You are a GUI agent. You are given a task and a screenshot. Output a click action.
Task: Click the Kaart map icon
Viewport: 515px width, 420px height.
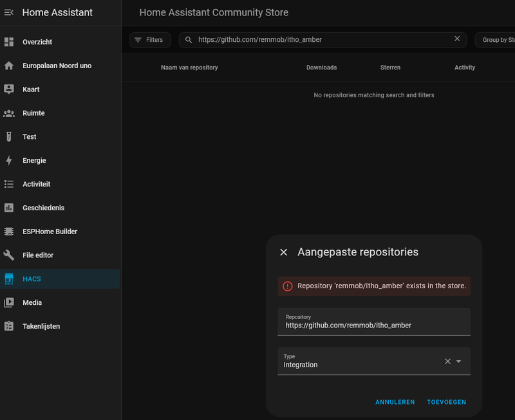(9, 89)
